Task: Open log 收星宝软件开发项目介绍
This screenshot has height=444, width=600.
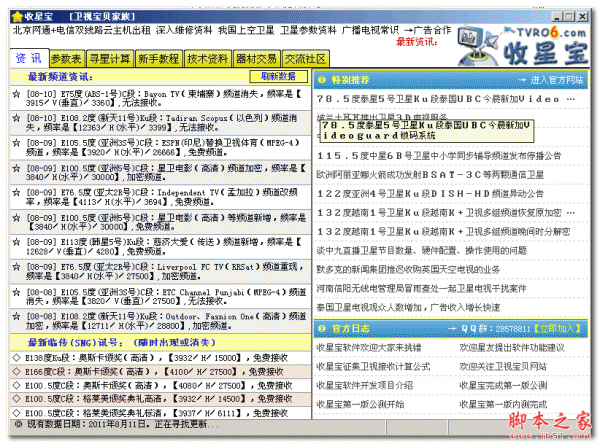Action: coord(365,385)
